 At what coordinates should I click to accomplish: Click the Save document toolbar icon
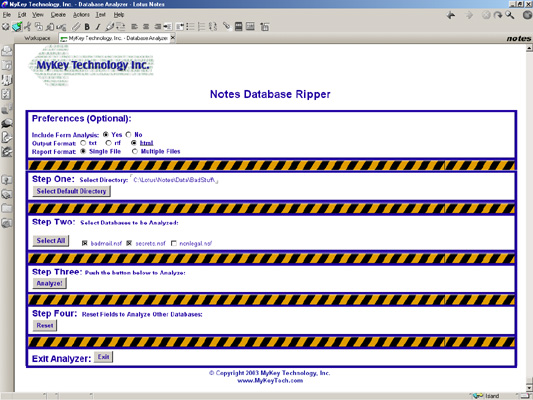coord(17,27)
